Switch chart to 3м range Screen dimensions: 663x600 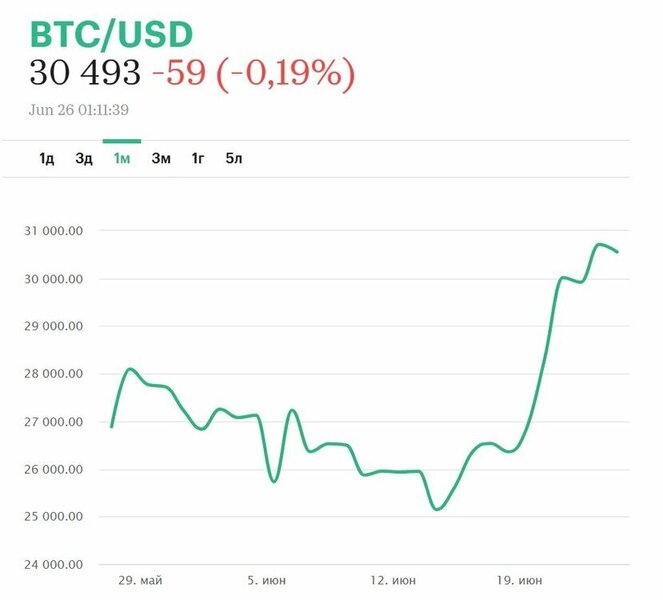[161, 159]
